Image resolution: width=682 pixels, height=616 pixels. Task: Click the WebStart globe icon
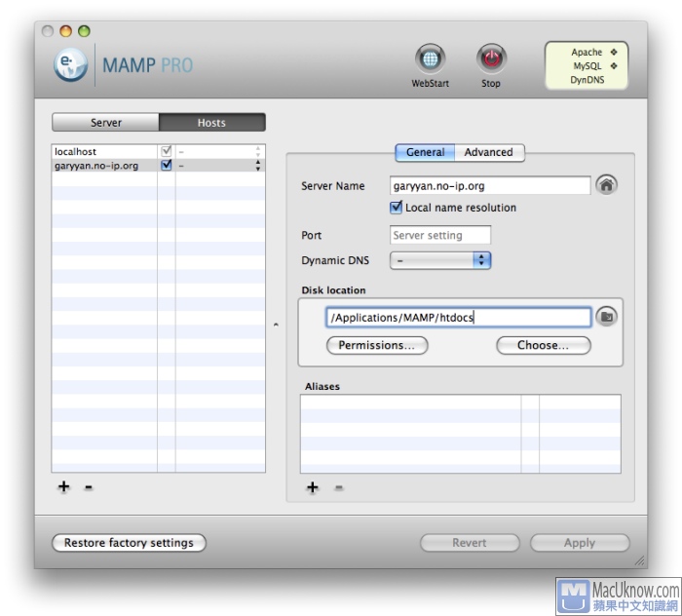pos(430,59)
